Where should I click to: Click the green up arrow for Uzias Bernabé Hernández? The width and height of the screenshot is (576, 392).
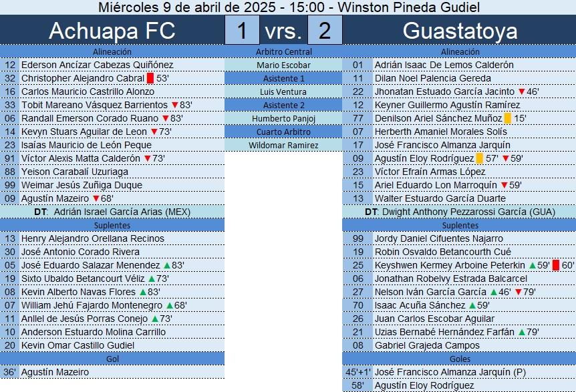point(522,332)
